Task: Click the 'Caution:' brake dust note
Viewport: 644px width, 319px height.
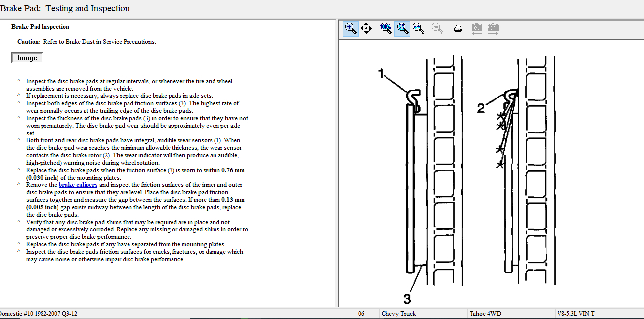Action: (86, 42)
